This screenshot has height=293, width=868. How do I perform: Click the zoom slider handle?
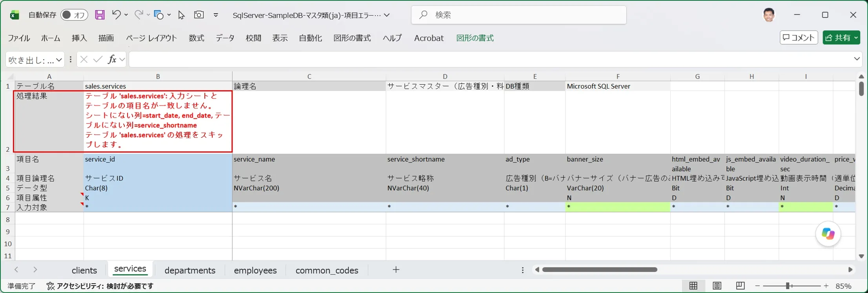(x=788, y=286)
